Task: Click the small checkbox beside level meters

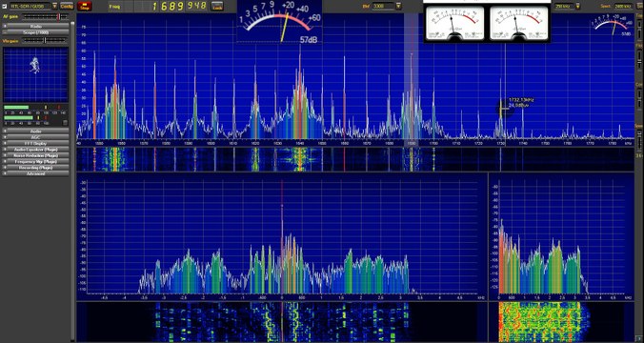Action: (65, 123)
